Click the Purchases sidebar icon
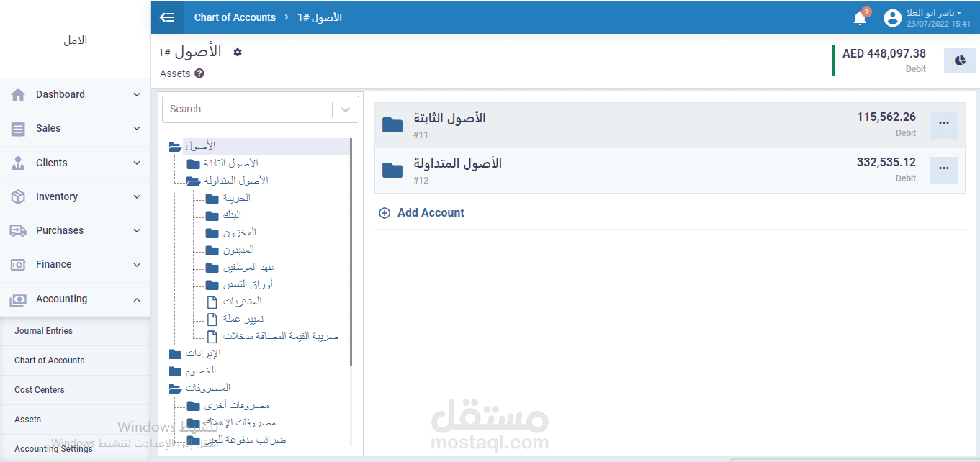The image size is (980, 462). pyautogui.click(x=17, y=230)
